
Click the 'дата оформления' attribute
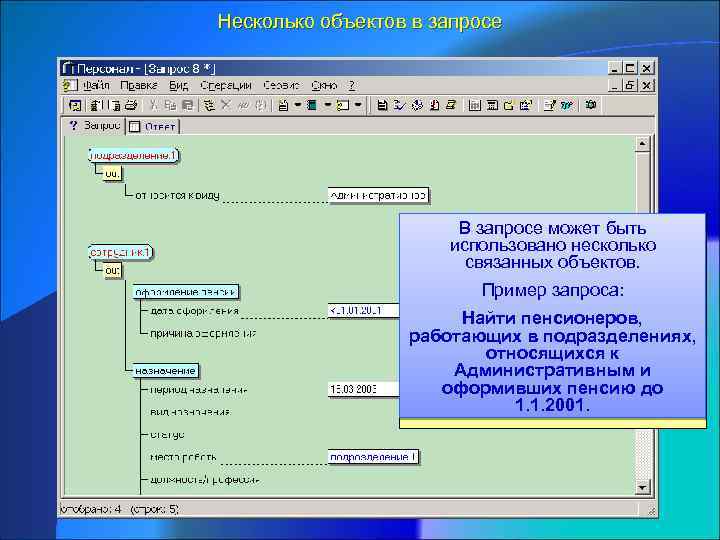[195, 311]
